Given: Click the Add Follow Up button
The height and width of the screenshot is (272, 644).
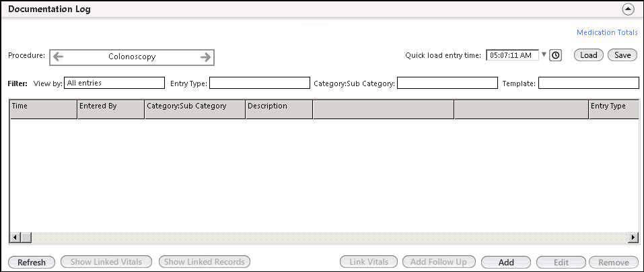Looking at the screenshot, I should point(439,262).
